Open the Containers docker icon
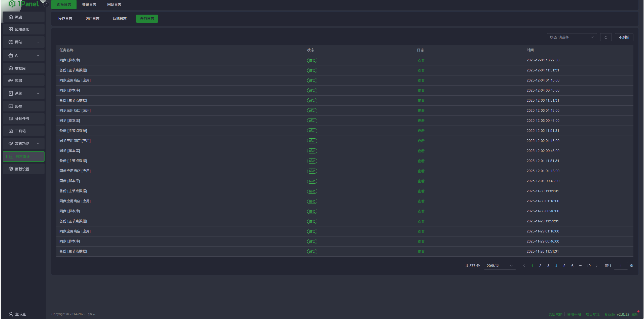The width and height of the screenshot is (644, 319). click(x=11, y=81)
